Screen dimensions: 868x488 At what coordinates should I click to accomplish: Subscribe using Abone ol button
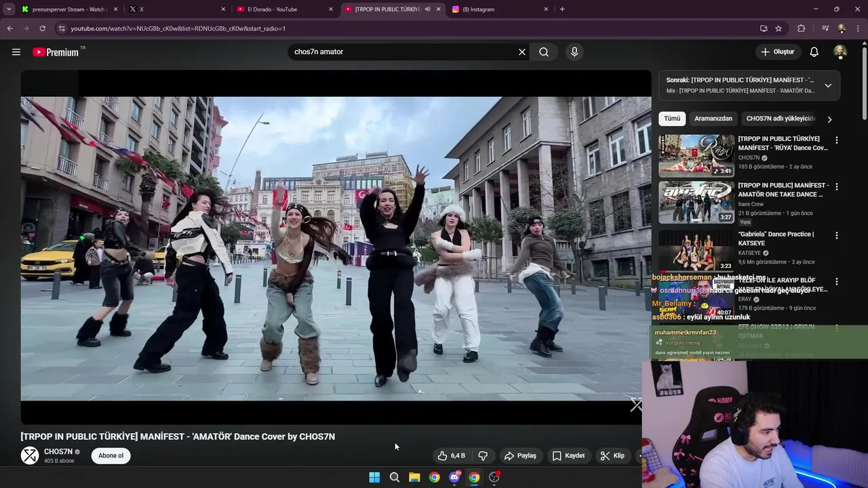coord(111,455)
